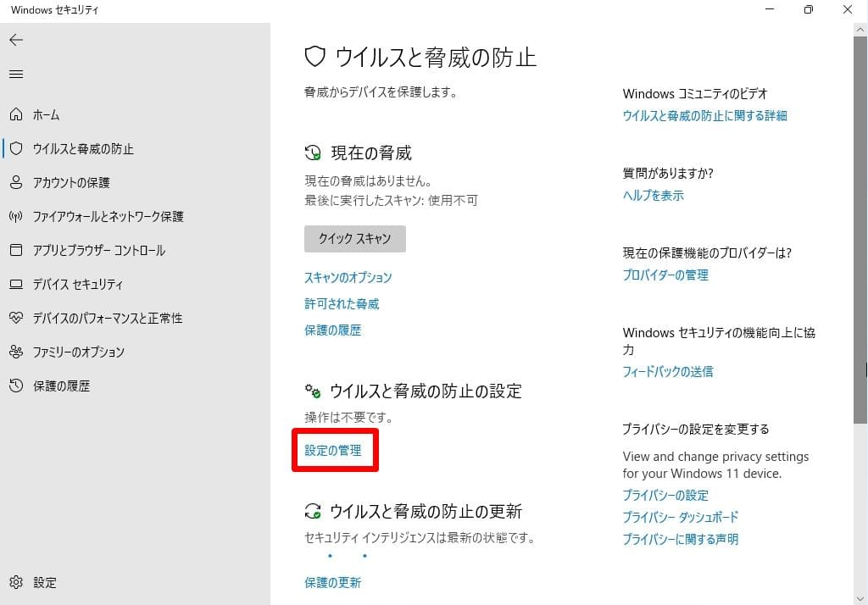
Task: Click the back arrow icon
Action: click(16, 40)
